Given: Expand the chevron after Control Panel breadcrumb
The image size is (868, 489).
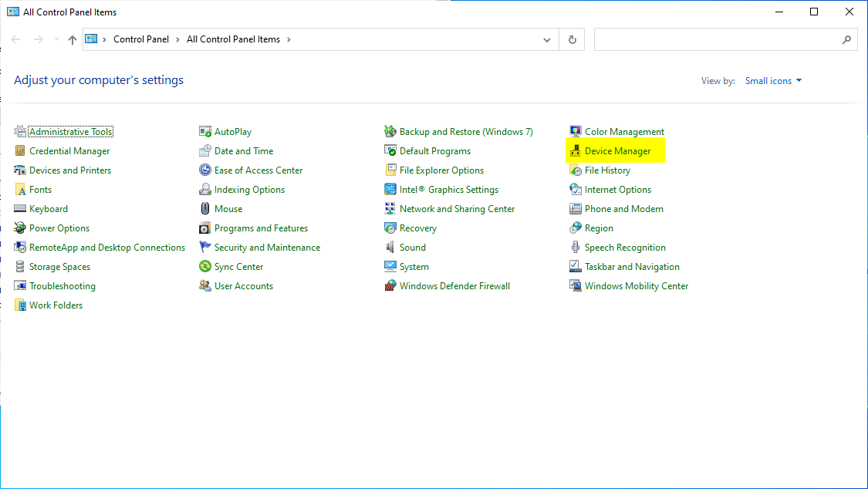Looking at the screenshot, I should (x=177, y=40).
